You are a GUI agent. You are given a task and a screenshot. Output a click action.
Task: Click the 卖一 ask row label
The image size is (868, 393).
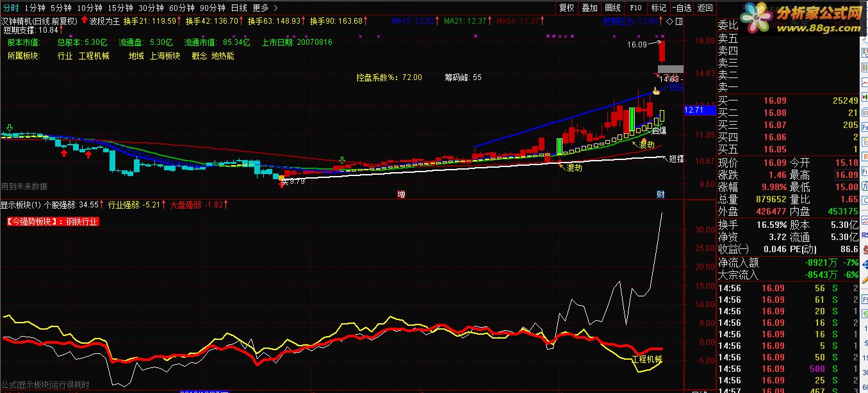pos(728,88)
